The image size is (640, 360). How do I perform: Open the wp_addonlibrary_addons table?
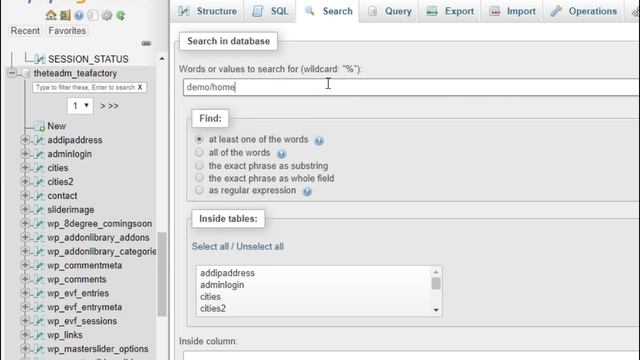98,238
